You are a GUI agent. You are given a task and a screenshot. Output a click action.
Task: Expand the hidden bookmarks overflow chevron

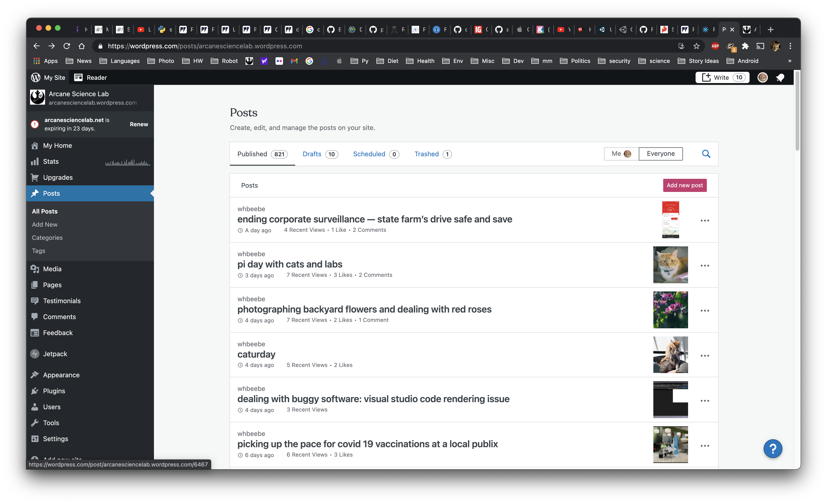tap(790, 61)
